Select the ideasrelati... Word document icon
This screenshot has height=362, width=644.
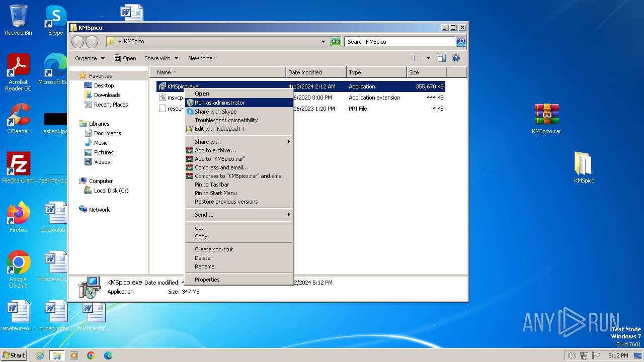pos(54,217)
